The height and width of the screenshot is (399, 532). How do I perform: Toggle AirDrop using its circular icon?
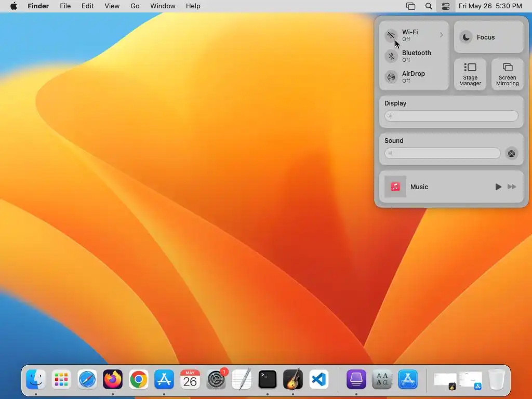(x=391, y=77)
